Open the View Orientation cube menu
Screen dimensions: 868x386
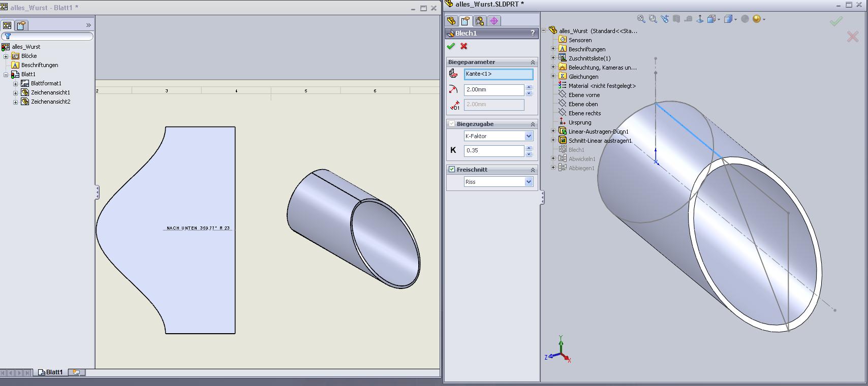[x=711, y=19]
